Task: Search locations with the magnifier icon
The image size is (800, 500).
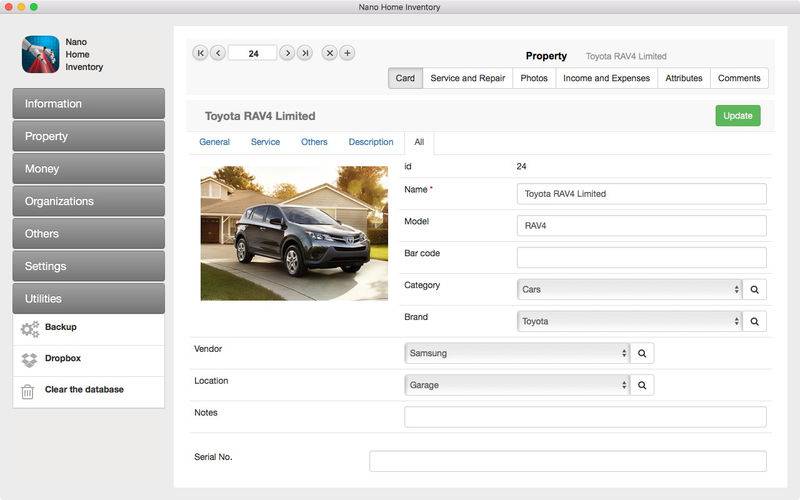Action: 642,385
